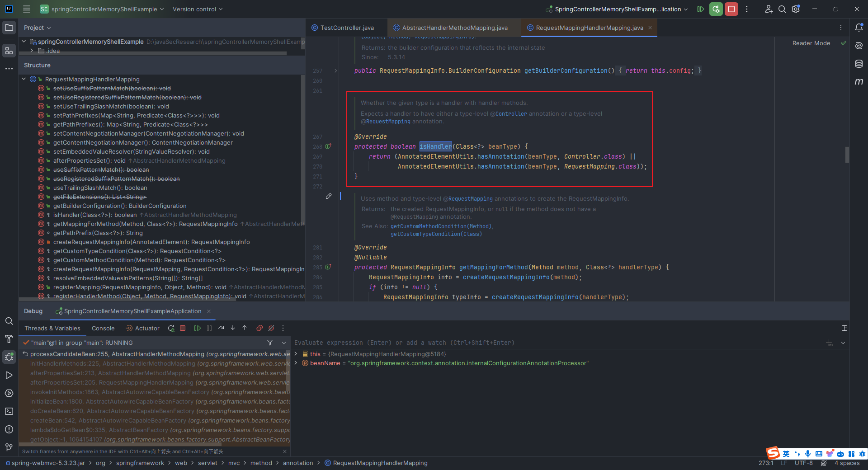Expand beanName variable node

click(296, 363)
